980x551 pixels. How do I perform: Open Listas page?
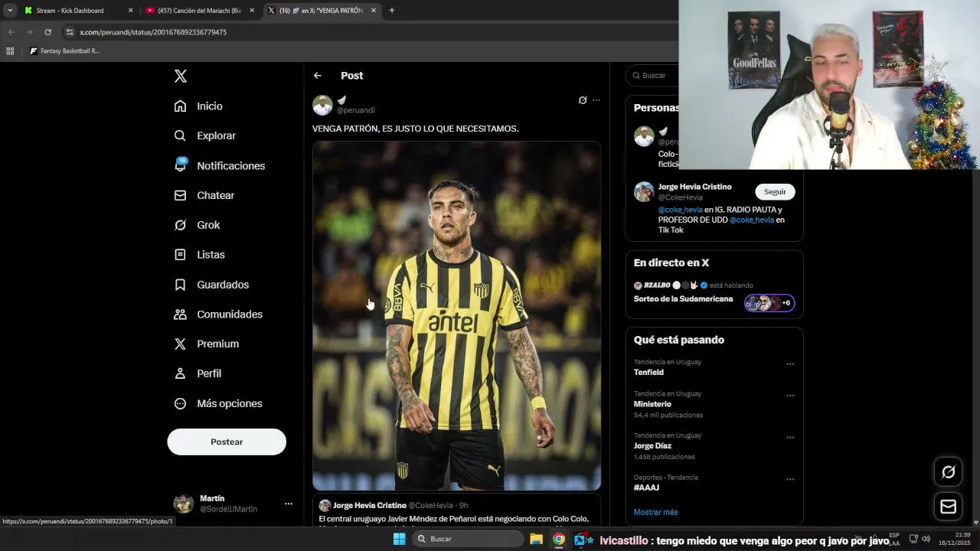(x=200, y=255)
